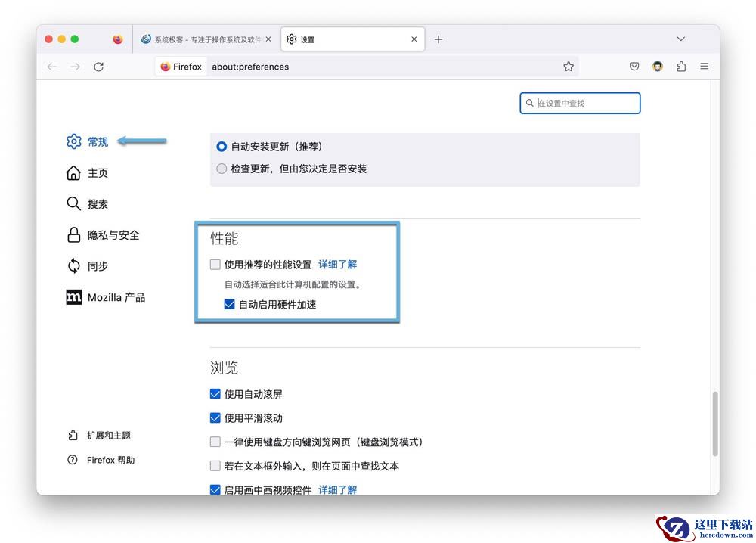
Task: Open 详细了解 link beside performance settings
Action: coord(337,264)
